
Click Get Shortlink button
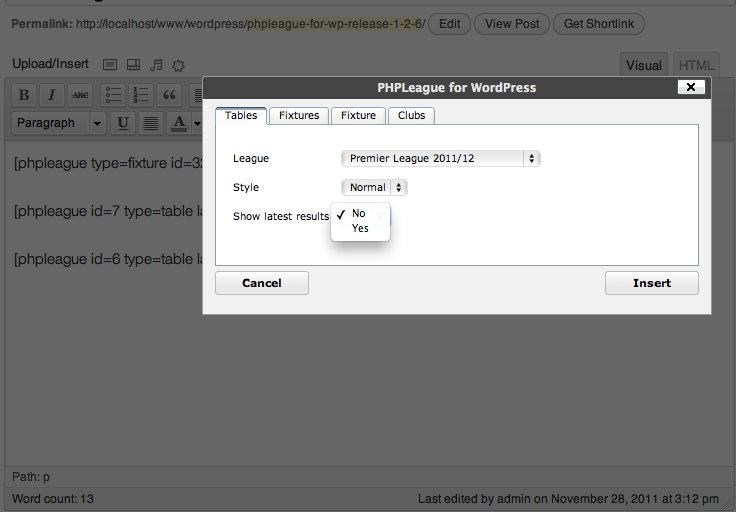tap(599, 24)
